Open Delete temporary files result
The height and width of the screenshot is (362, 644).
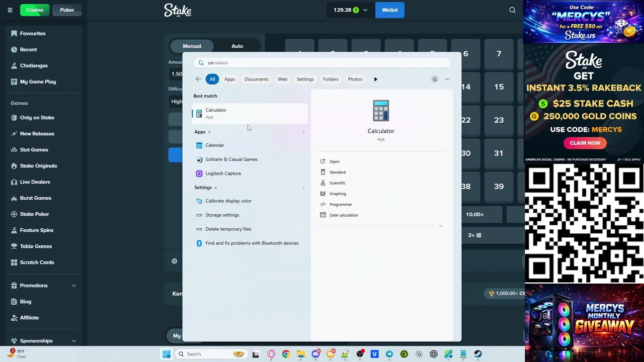[x=250, y=229]
